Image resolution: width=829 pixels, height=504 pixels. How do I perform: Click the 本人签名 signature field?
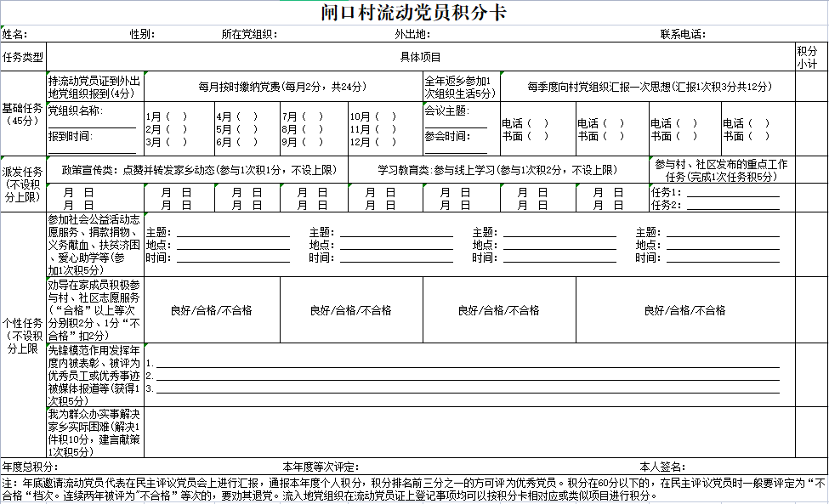[x=748, y=467]
